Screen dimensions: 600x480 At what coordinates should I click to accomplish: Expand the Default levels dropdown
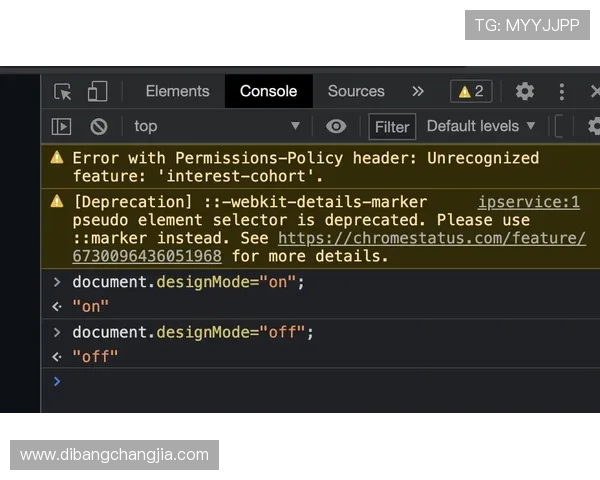481,126
